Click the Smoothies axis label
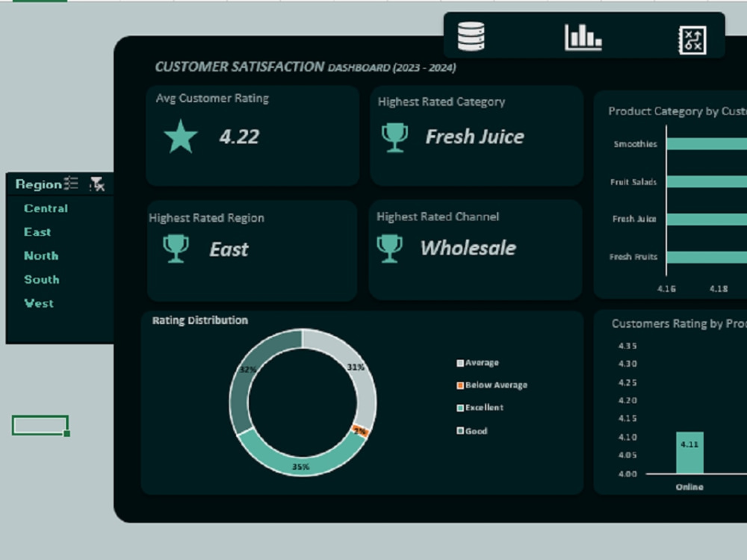The image size is (747, 560). [x=635, y=144]
